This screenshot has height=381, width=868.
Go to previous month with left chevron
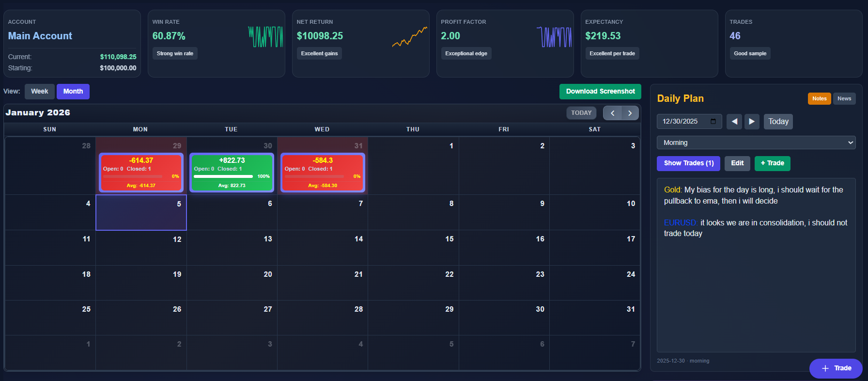pos(612,113)
